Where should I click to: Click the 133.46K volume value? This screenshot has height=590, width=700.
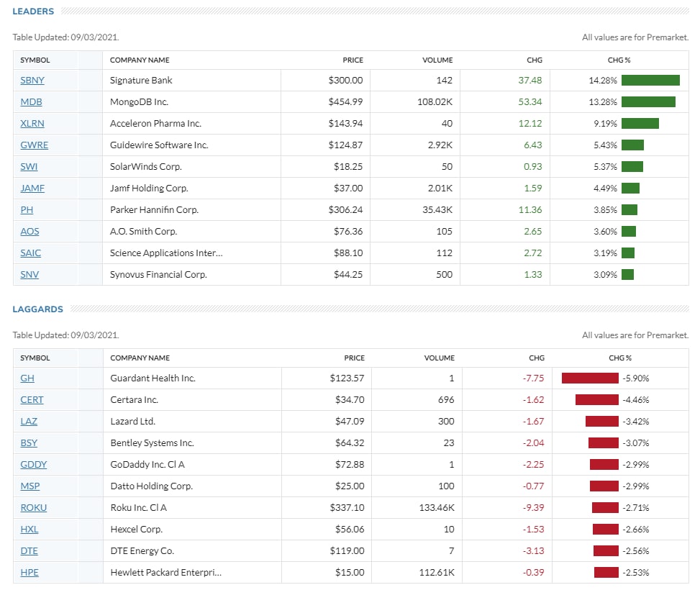pos(437,508)
